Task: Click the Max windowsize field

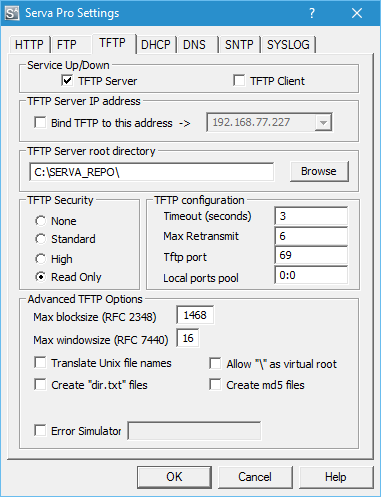Action: [188, 338]
